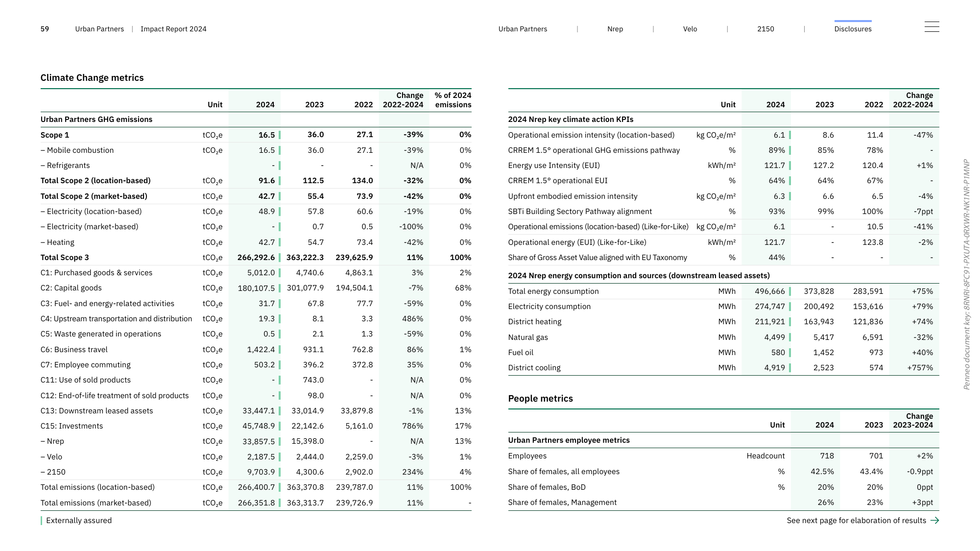Click the 'Externally assured' legend text
This screenshot has height=551, width=980.
pyautogui.click(x=79, y=520)
